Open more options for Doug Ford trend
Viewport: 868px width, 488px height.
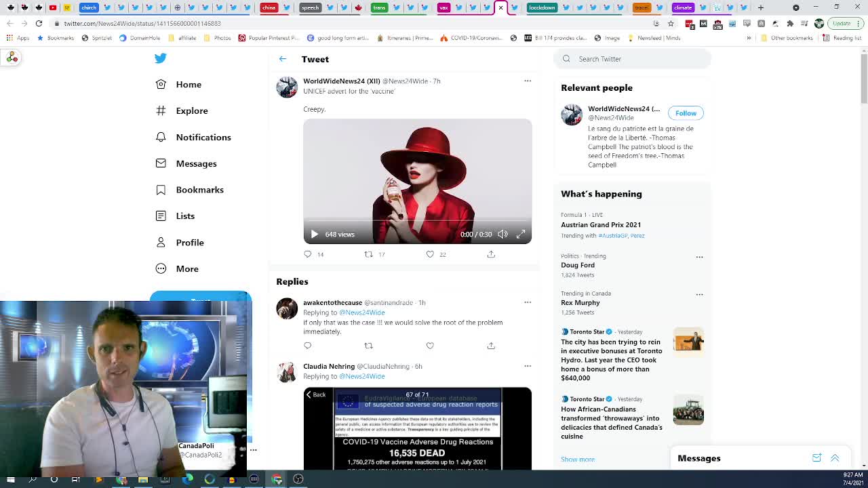click(x=699, y=257)
